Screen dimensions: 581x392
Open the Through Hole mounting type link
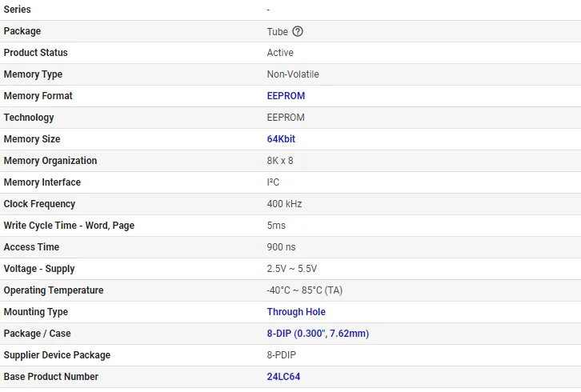tap(296, 312)
